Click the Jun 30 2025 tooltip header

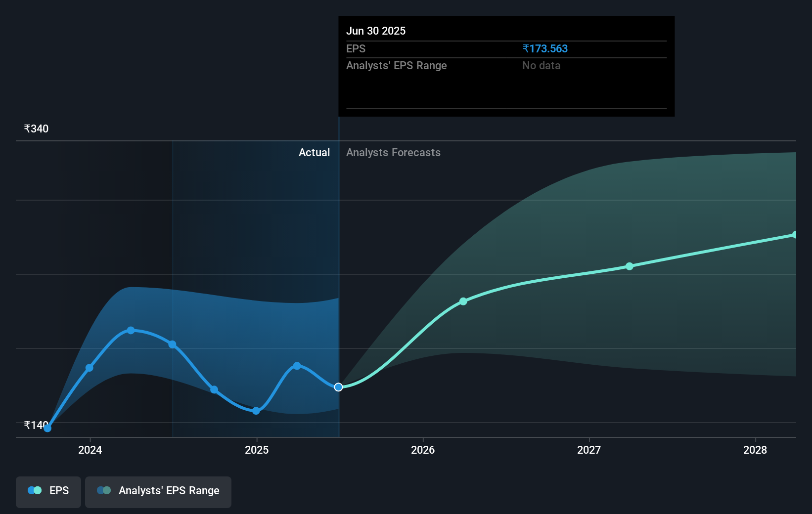tap(376, 31)
